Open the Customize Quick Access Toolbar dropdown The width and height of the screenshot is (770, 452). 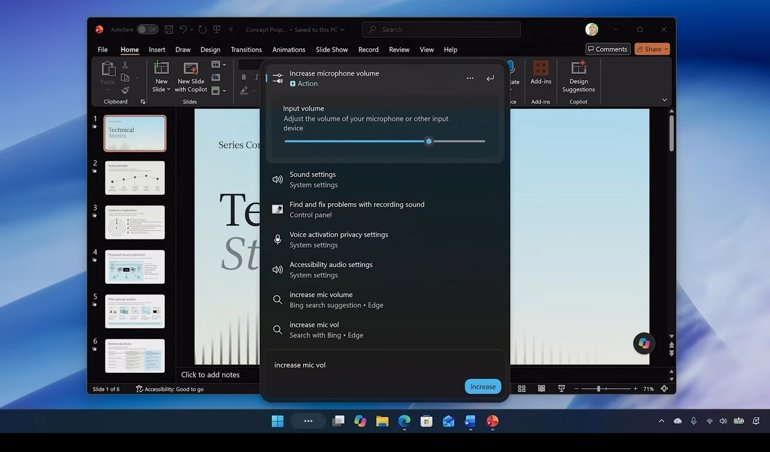pyautogui.click(x=231, y=29)
